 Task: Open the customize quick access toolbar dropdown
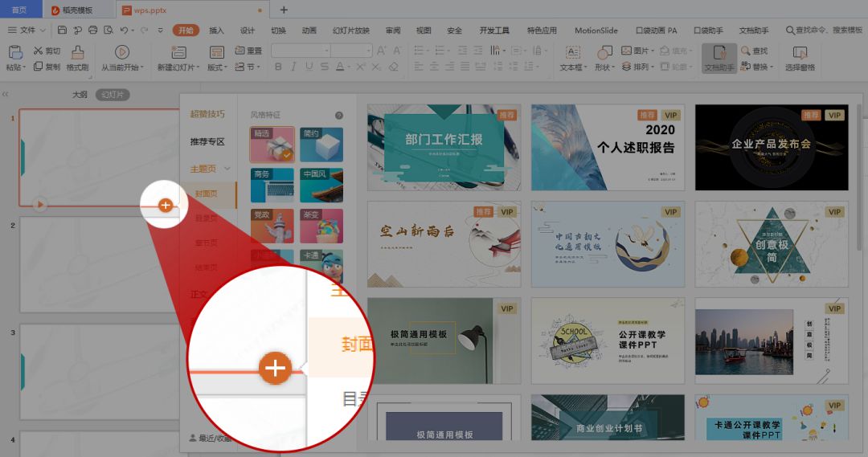[160, 30]
